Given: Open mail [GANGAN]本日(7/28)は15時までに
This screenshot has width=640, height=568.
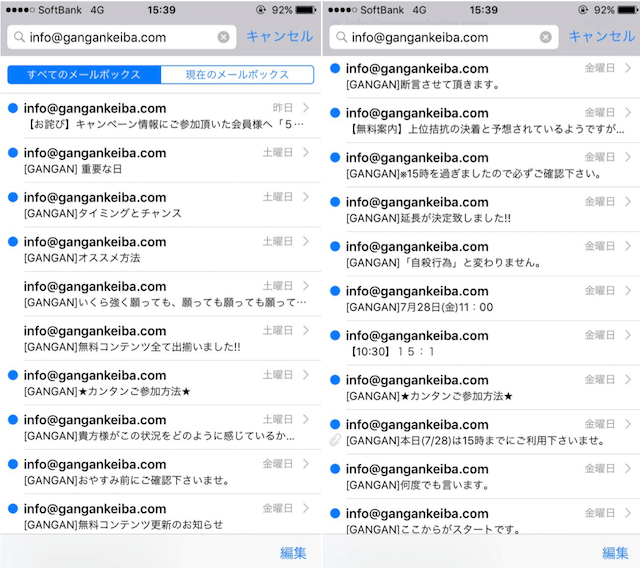Looking at the screenshot, I should click(482, 432).
